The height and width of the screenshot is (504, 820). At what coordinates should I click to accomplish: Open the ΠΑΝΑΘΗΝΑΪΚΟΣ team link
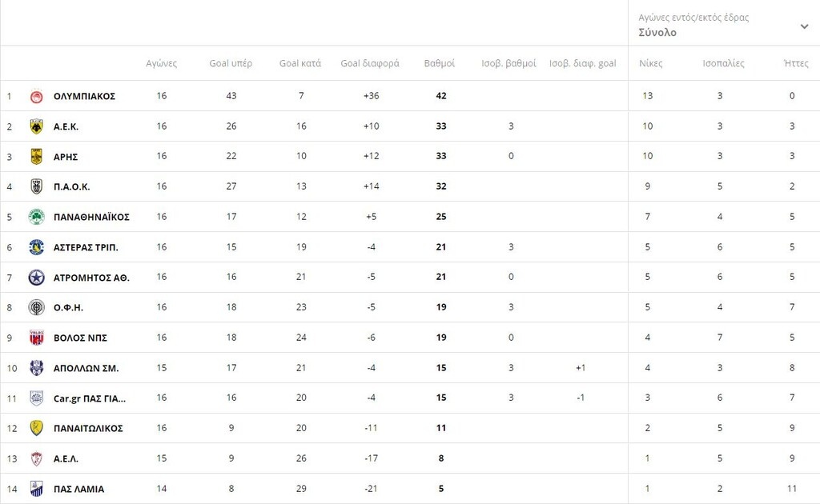(x=91, y=217)
